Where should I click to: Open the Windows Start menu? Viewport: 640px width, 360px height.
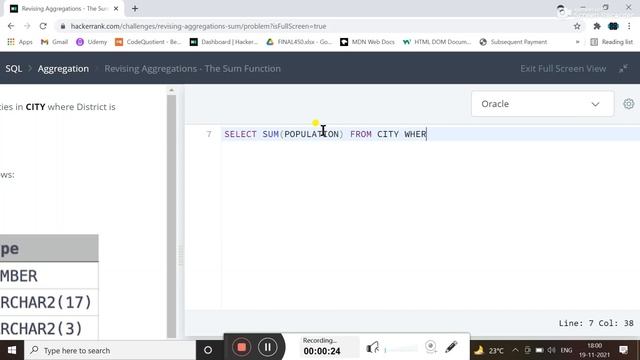[x=12, y=350]
